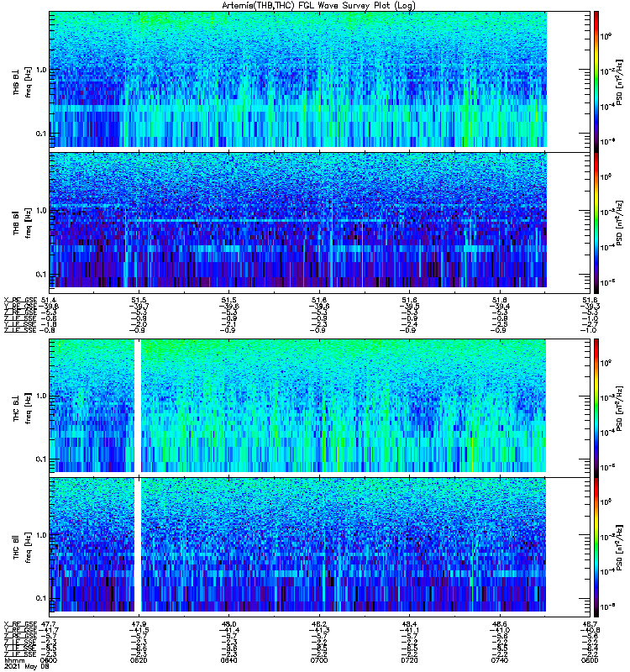Click the 'X_RE_GSE 51.4' label under the THB panels
This screenshot has height=672, width=630.
(30, 300)
